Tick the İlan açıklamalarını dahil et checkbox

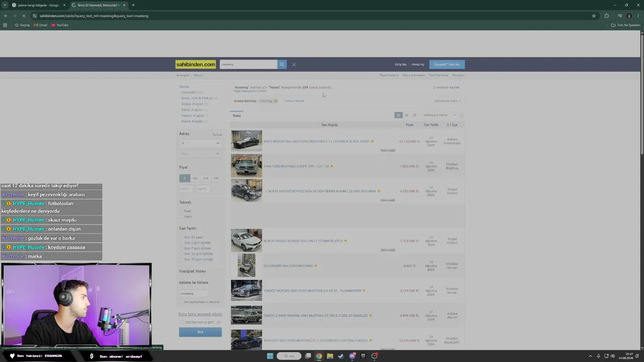[182, 302]
